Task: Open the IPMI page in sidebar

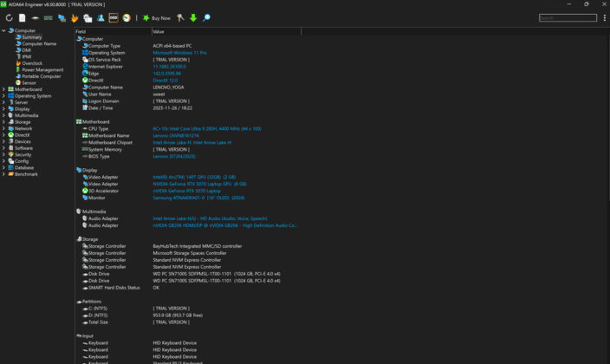Action: [x=27, y=56]
